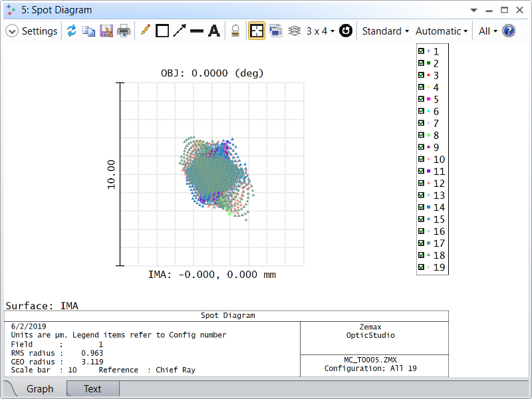Image resolution: width=532 pixels, height=399 pixels.
Task: Click the Spot Diagram window icon in title bar
Action: (11, 10)
